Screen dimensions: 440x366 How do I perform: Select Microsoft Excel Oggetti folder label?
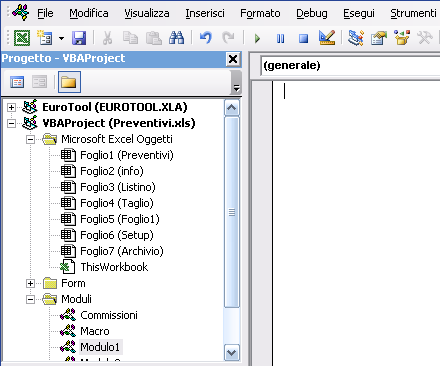tap(117, 139)
